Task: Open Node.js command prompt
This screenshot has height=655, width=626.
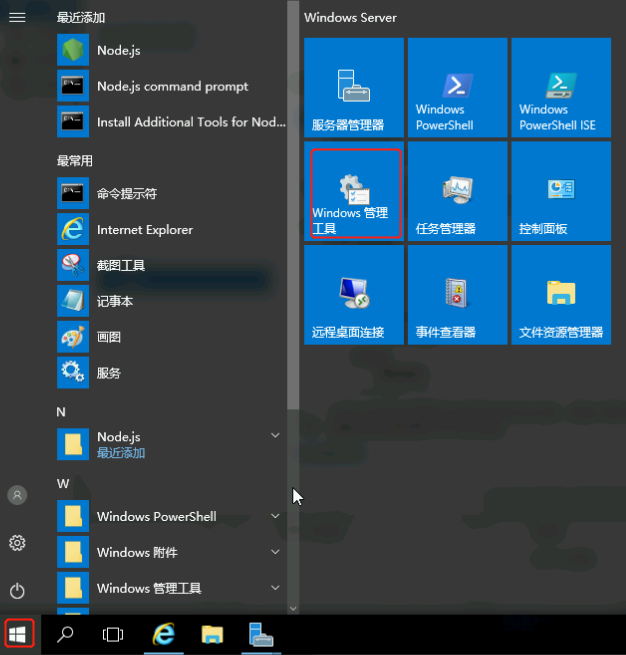Action: pos(171,86)
